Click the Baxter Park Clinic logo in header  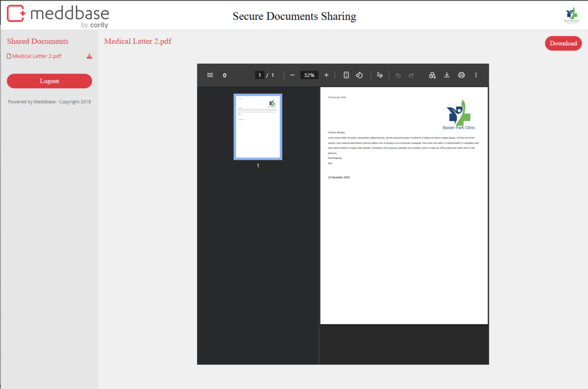[571, 15]
